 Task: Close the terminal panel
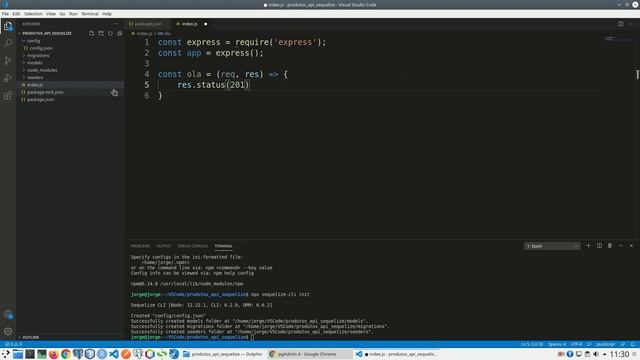click(631, 246)
